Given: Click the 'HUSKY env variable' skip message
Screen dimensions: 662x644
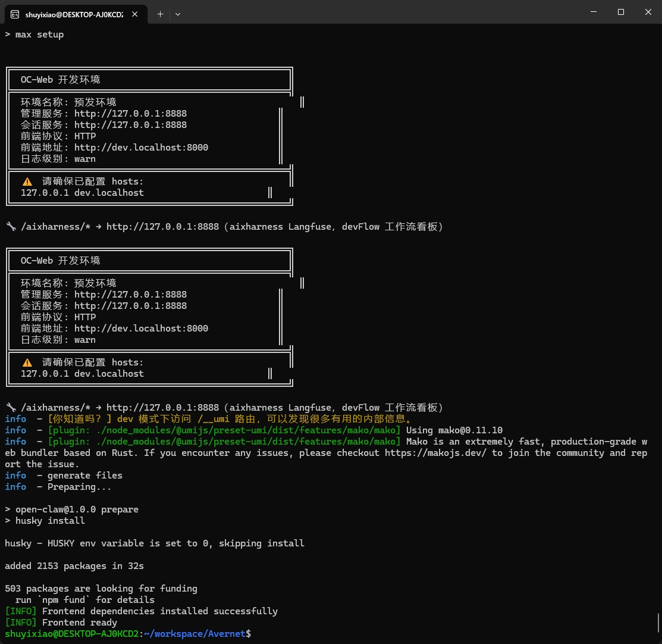Looking at the screenshot, I should tap(155, 543).
